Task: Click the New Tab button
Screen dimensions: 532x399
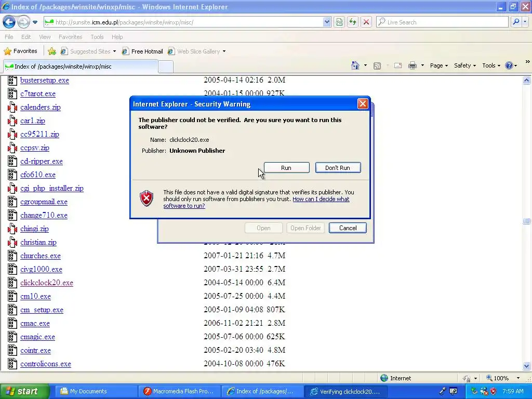Action: click(x=166, y=66)
